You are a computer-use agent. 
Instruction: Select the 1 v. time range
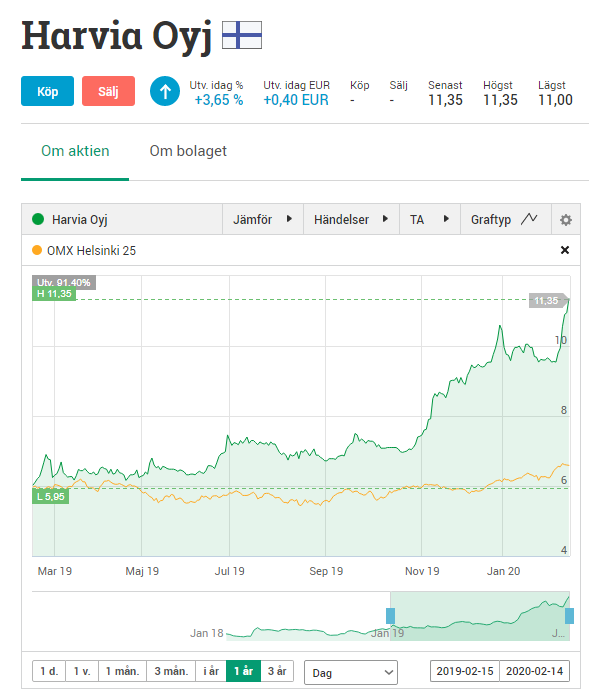tap(82, 671)
